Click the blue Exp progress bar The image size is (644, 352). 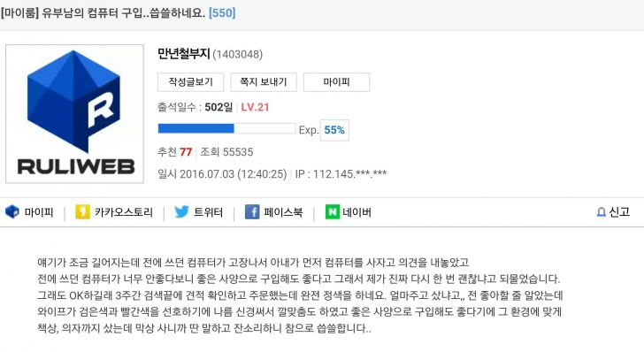(x=226, y=128)
